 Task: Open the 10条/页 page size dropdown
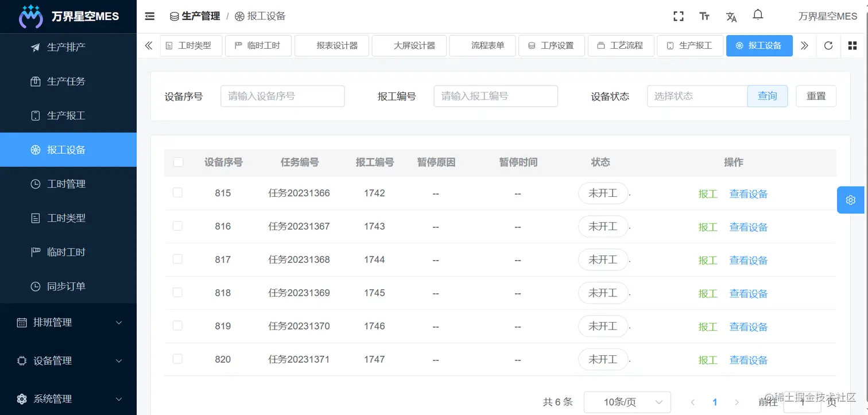point(627,402)
